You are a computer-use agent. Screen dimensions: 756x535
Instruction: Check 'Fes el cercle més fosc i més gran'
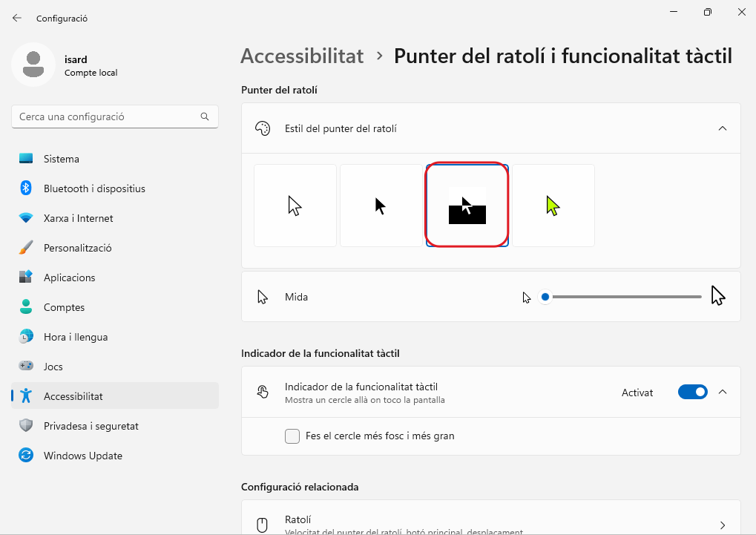pos(292,436)
